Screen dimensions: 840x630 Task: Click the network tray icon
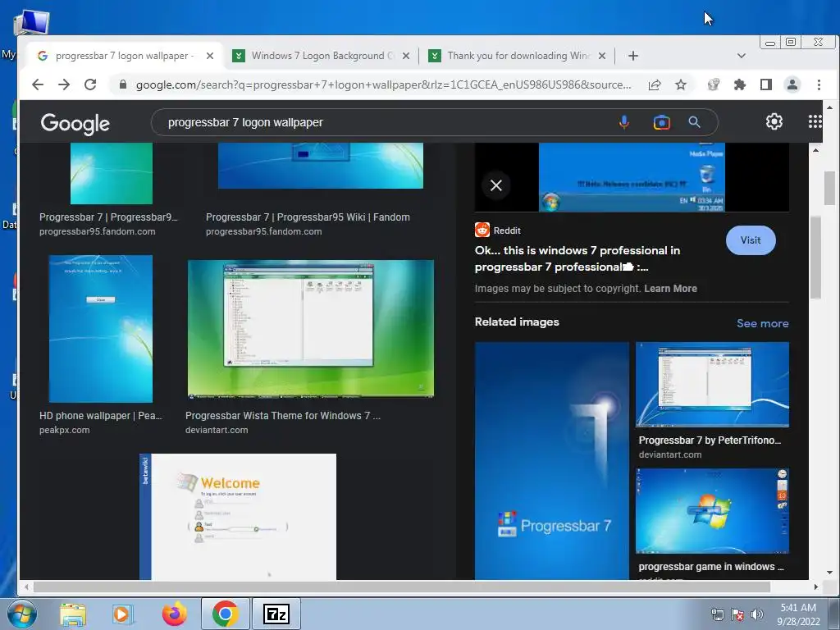[717, 614]
